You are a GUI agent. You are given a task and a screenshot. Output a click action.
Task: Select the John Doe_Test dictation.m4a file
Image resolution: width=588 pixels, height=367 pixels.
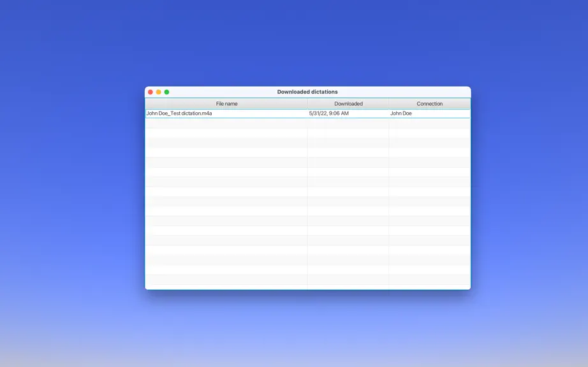(179, 113)
